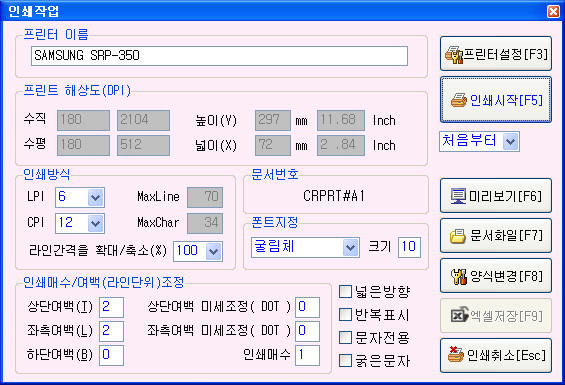Click the 프린터 이름 group label

click(56, 35)
